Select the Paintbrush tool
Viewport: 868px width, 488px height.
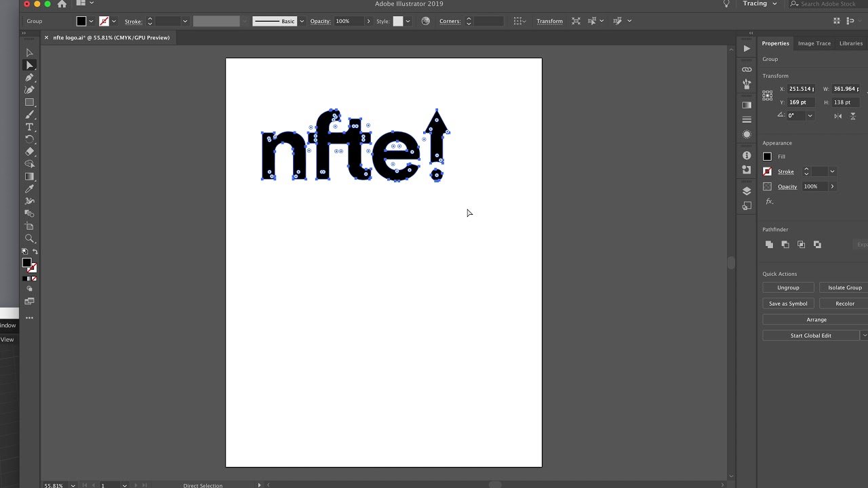tap(29, 115)
